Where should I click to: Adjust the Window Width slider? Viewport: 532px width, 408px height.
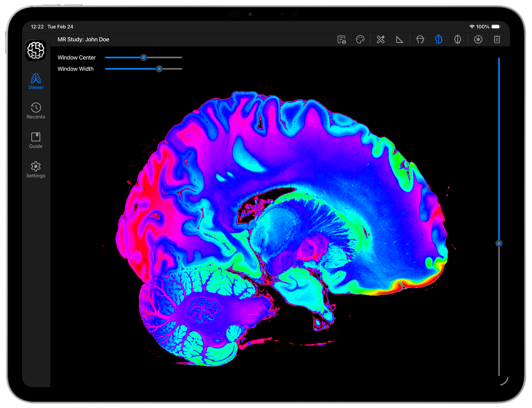[159, 69]
